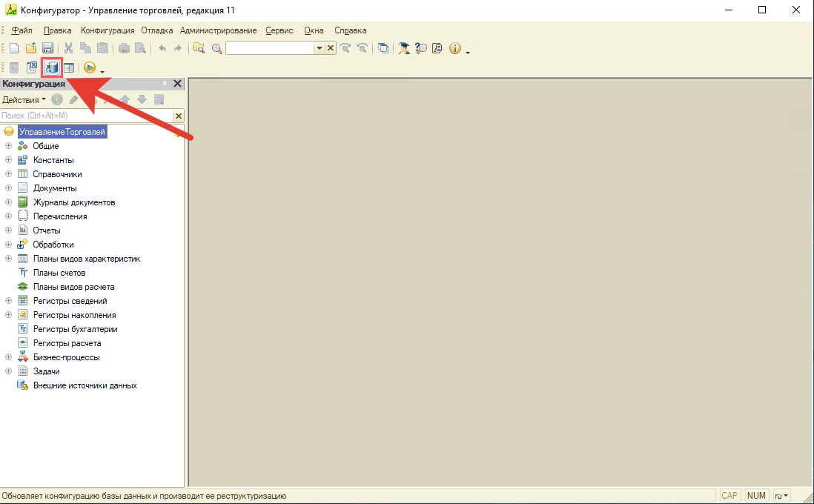
Task: Start debugging with the play icon
Action: click(x=90, y=67)
